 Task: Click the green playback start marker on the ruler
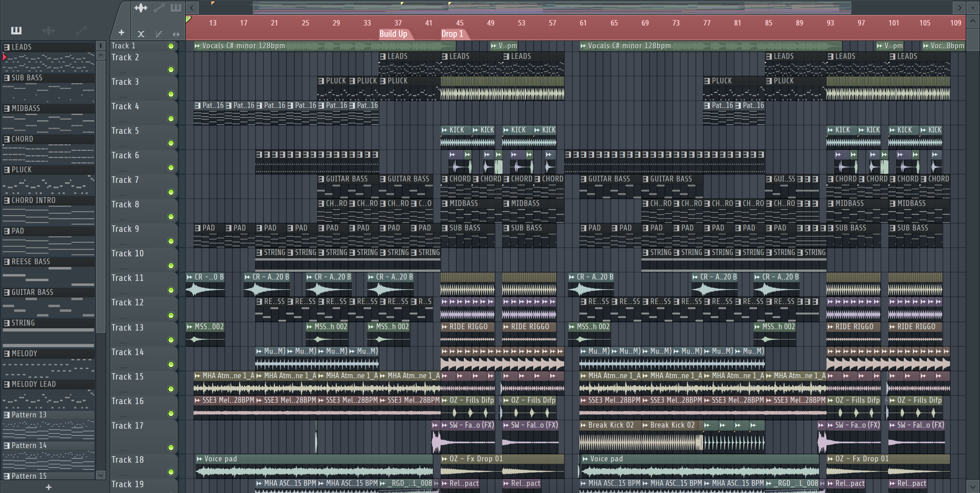point(188,19)
